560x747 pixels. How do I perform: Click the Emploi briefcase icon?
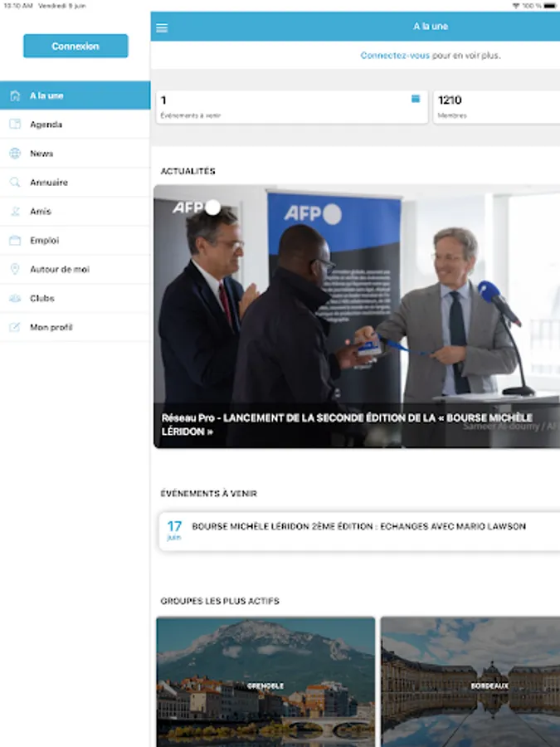15,241
